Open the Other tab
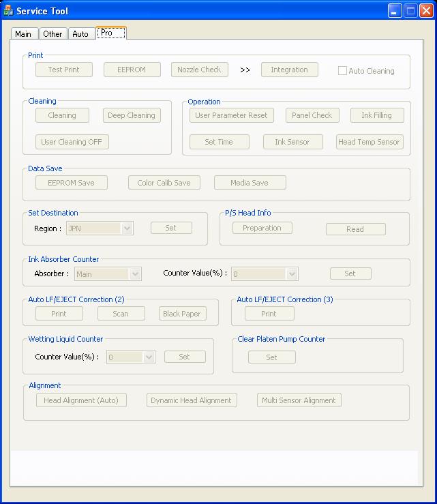This screenshot has height=504, width=437. (52, 34)
